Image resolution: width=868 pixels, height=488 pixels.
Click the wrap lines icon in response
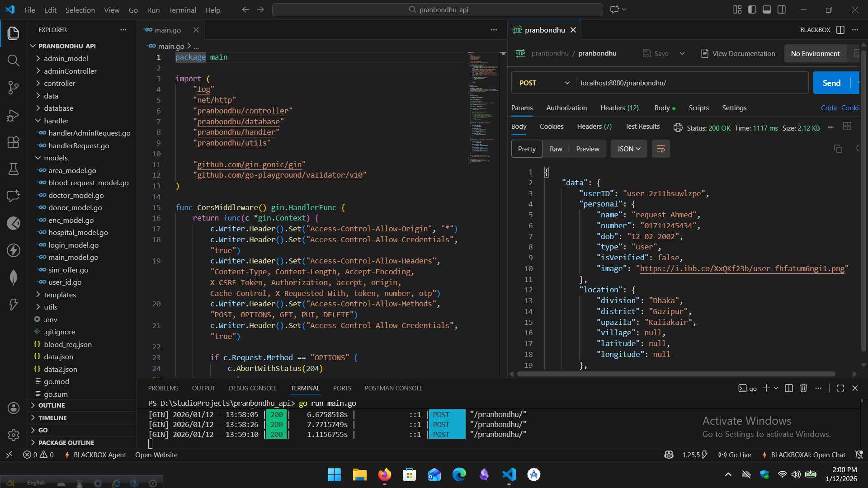coord(660,149)
